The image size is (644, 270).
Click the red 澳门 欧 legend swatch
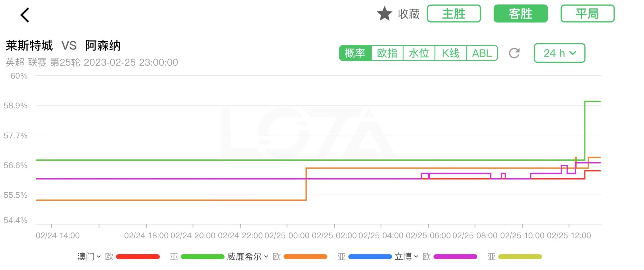point(138,257)
